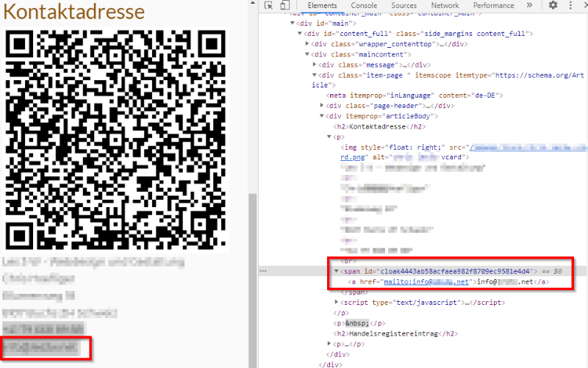
Task: Expand the script text/javascript node
Action: click(x=337, y=302)
